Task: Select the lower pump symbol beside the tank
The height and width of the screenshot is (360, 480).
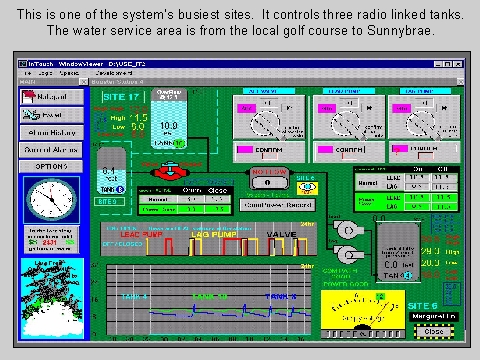Action: coord(348,255)
